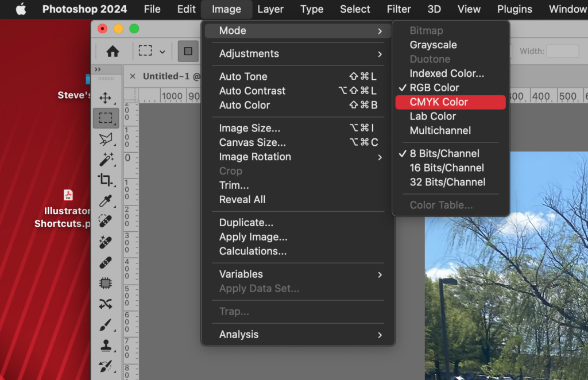Switch the document to CMYK Color mode
The height and width of the screenshot is (380, 588).
pos(450,102)
